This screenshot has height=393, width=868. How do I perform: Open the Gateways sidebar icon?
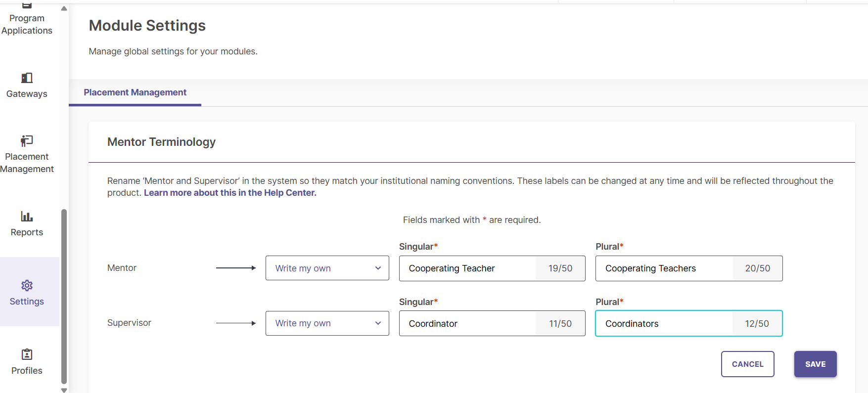pos(27,78)
